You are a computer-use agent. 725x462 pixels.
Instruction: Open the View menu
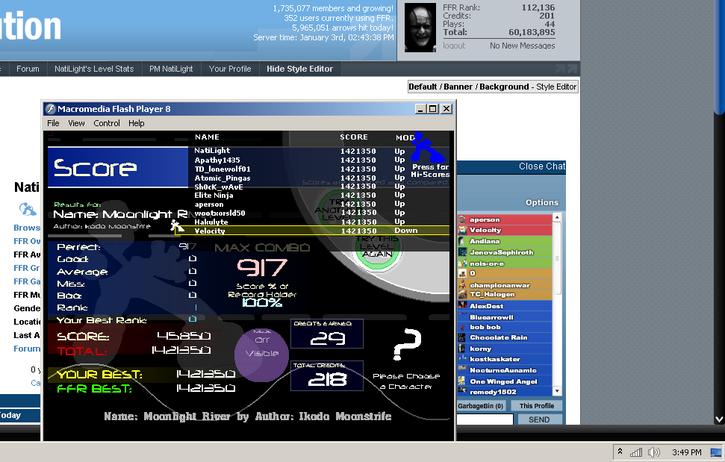[76, 123]
